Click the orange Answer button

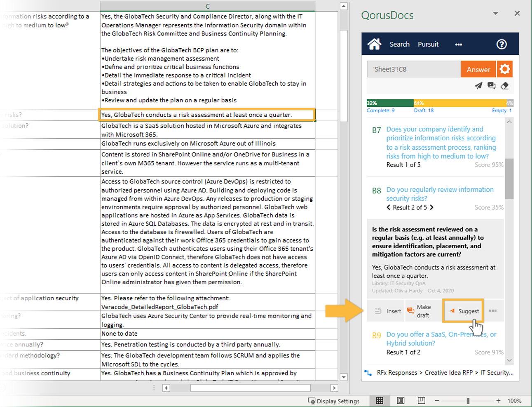click(478, 69)
